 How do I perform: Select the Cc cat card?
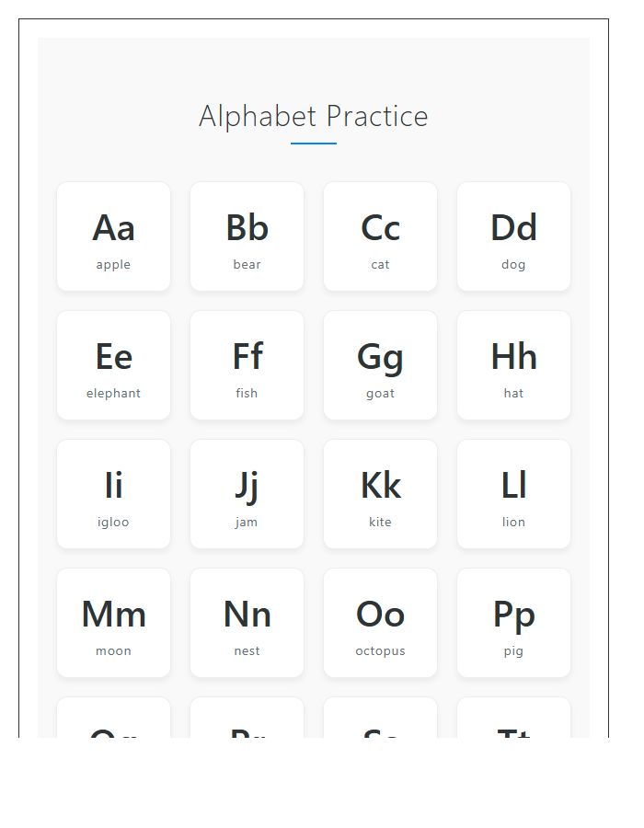tap(380, 236)
